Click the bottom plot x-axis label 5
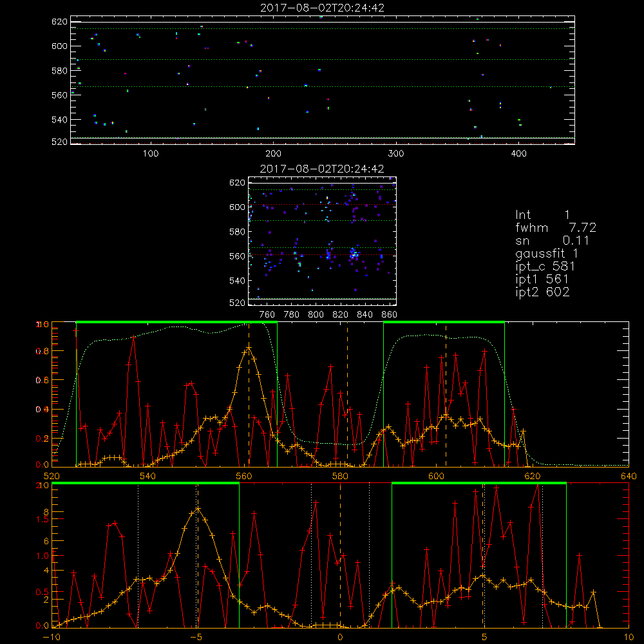This screenshot has height=644, width=644. pyautogui.click(x=484, y=637)
